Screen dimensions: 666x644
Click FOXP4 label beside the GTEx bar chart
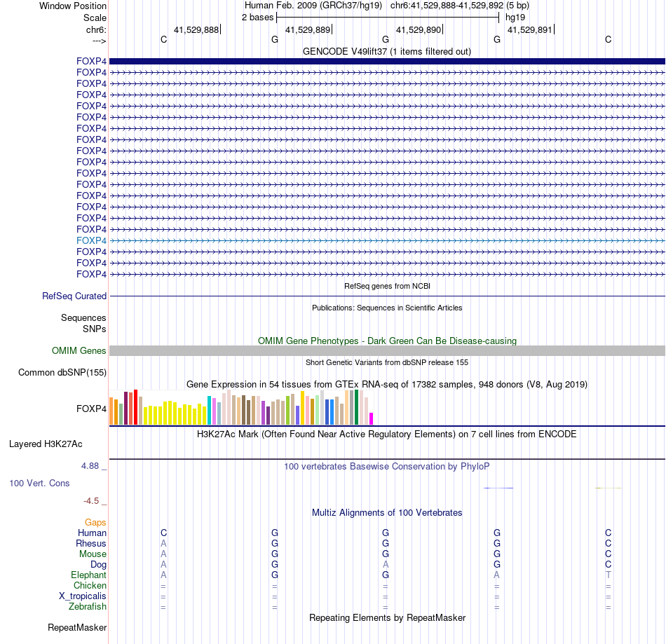coord(91,409)
